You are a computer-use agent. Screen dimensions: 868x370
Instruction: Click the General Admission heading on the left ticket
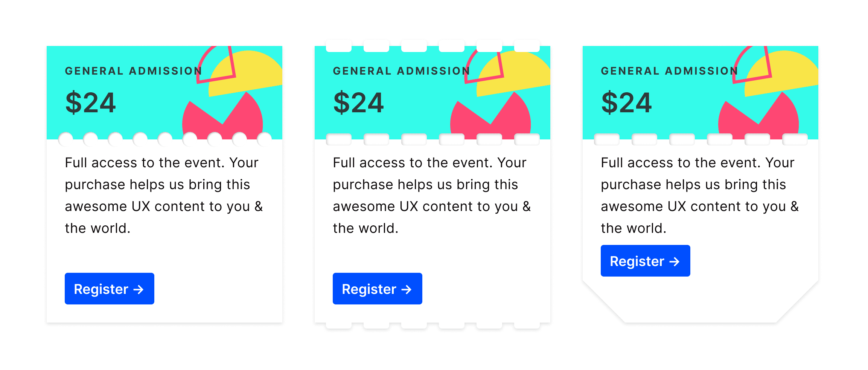(x=133, y=71)
